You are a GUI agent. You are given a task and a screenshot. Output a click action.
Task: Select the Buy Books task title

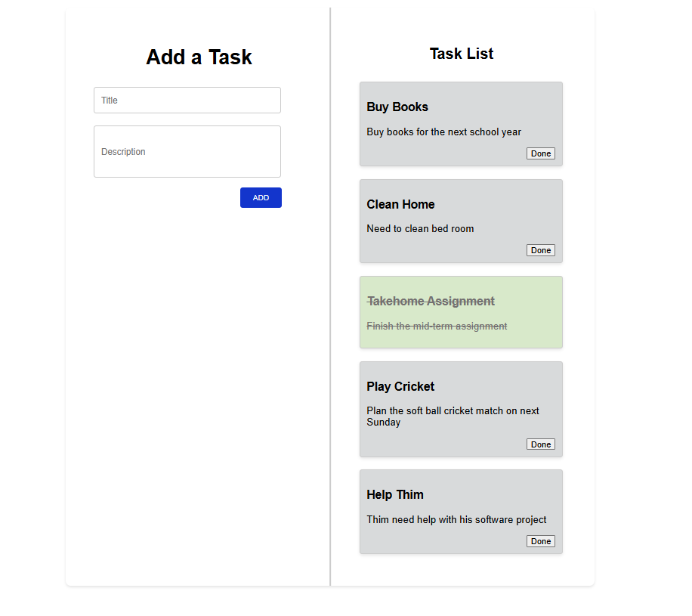[x=397, y=107]
